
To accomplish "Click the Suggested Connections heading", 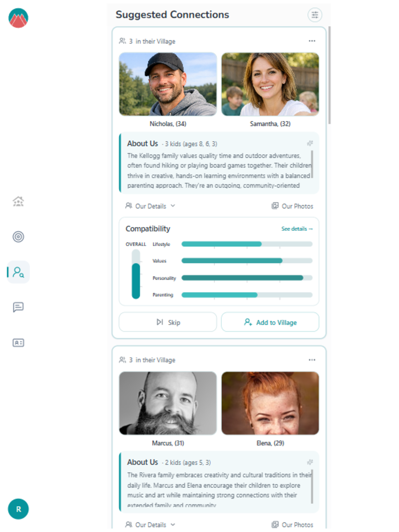I will pyautogui.click(x=172, y=15).
